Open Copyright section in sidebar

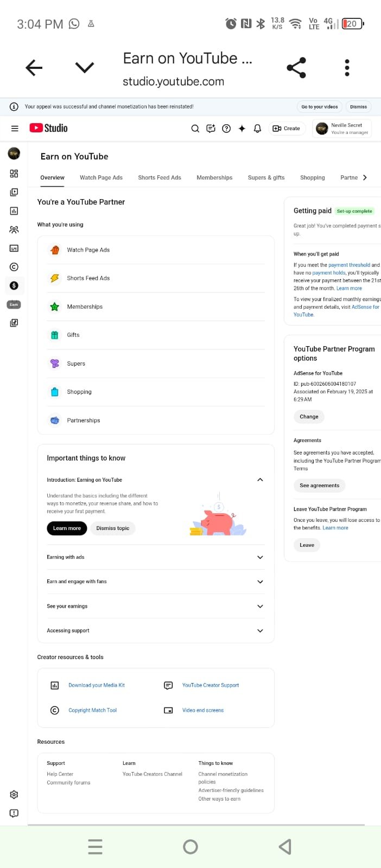click(x=14, y=267)
